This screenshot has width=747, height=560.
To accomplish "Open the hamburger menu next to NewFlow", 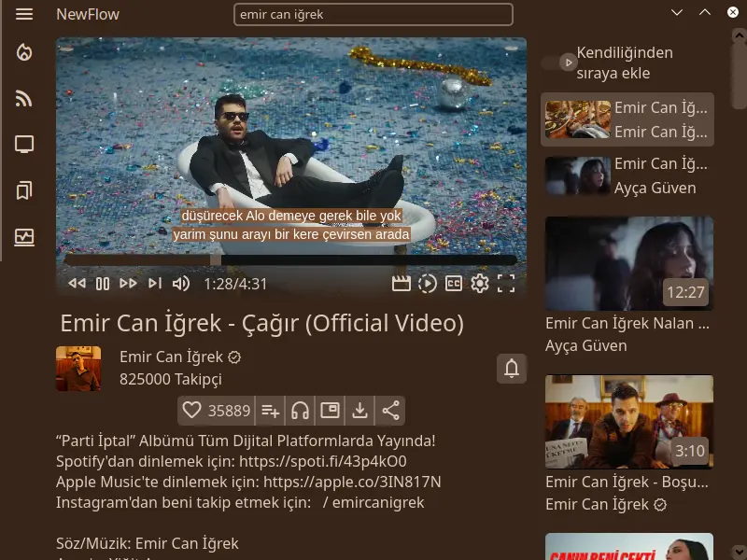I will click(24, 14).
